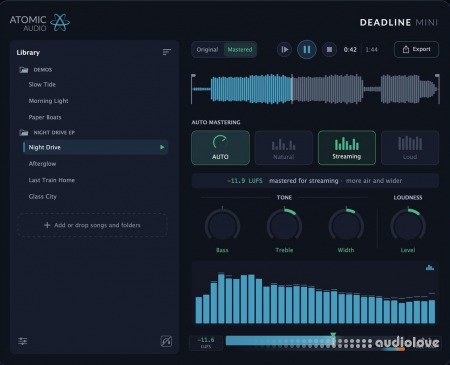Image resolution: width=450 pixels, height=365 pixels.
Task: Click Add or drop songs and folders
Action: point(92,225)
